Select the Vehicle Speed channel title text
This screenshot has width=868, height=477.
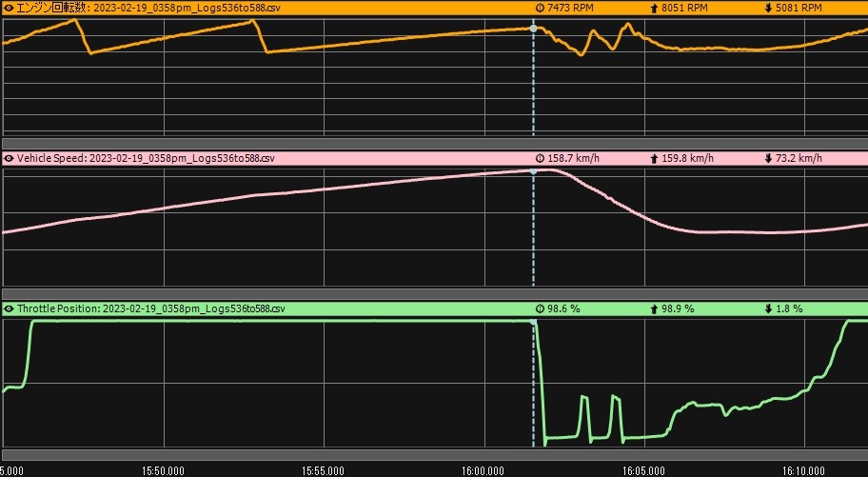coord(146,158)
